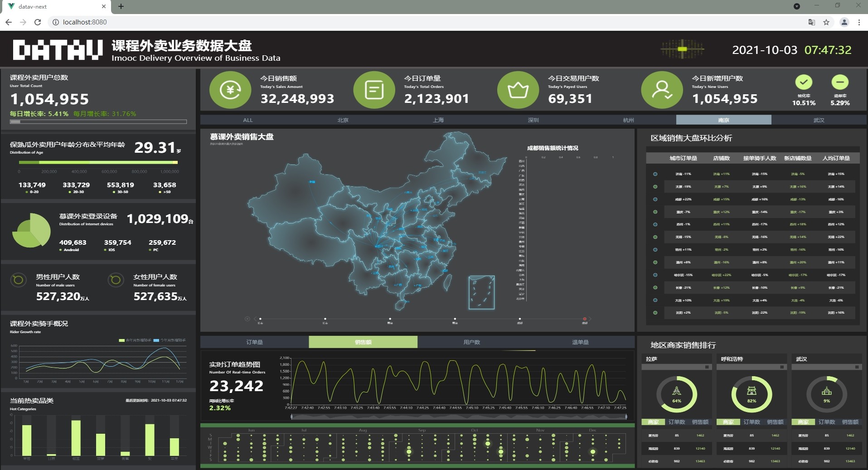868x470 pixels.
Task: Click the small square in 呼和浩特 card's gray bar
Action: click(x=782, y=367)
